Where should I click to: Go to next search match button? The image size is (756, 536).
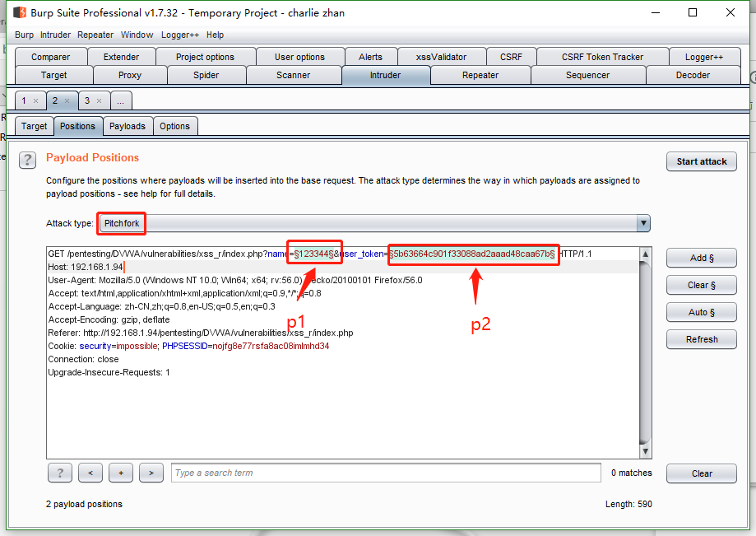click(x=151, y=473)
